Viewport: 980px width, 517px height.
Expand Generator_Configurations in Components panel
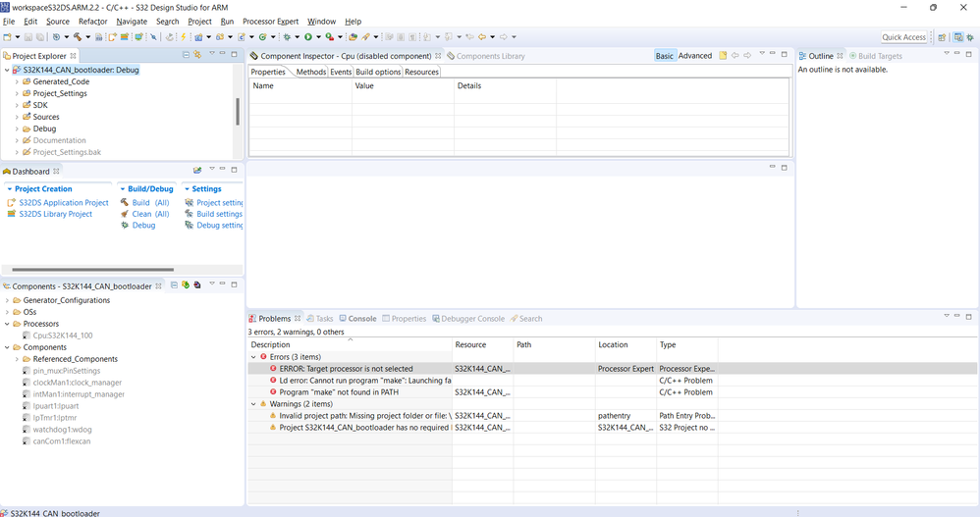pos(7,300)
